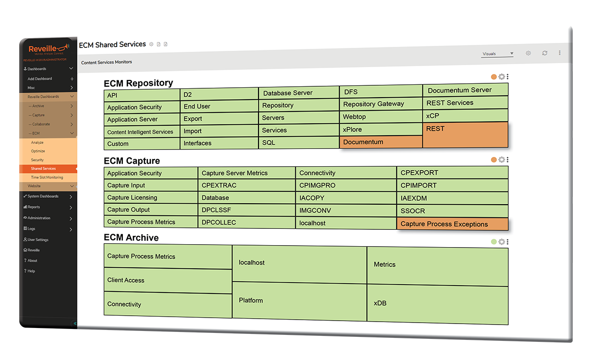
Task: Select the Capture Server Metrics tile
Action: tap(247, 173)
